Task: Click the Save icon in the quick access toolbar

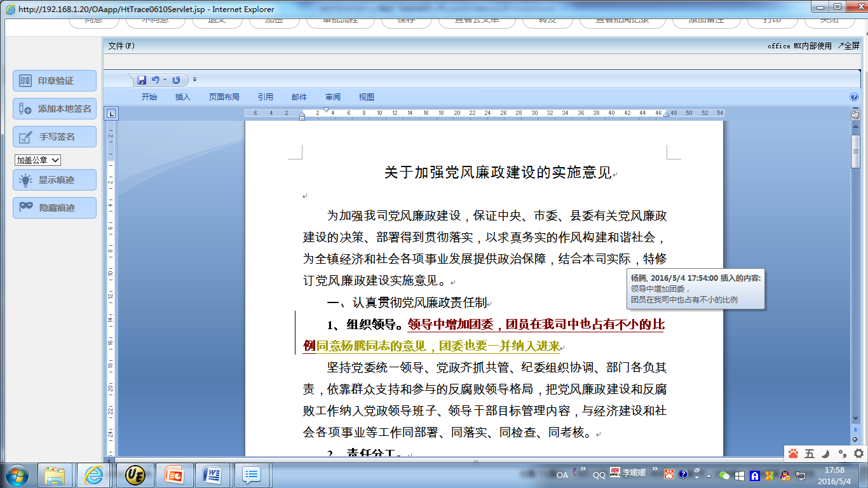Action: [x=140, y=80]
